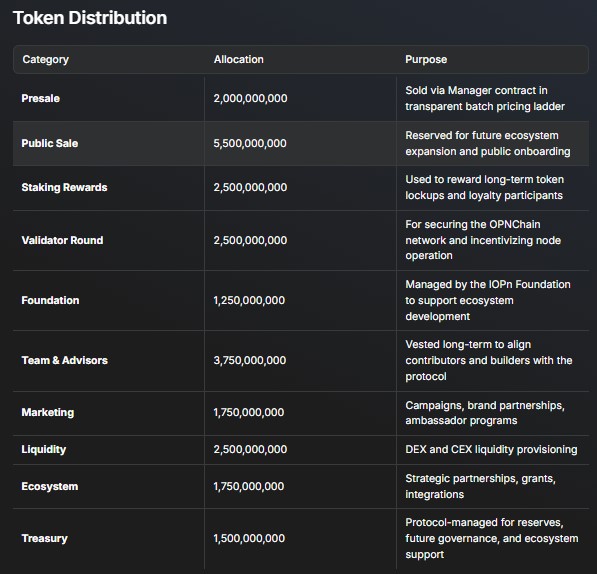The height and width of the screenshot is (574, 597).
Task: Select Ecosystem 1,750,000,000 allocation value
Action: 249,486
